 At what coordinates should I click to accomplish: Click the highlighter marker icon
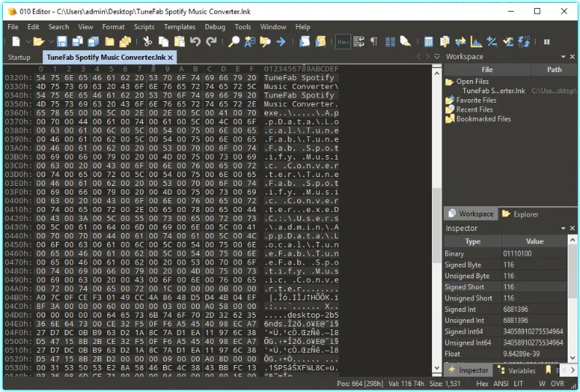point(405,42)
